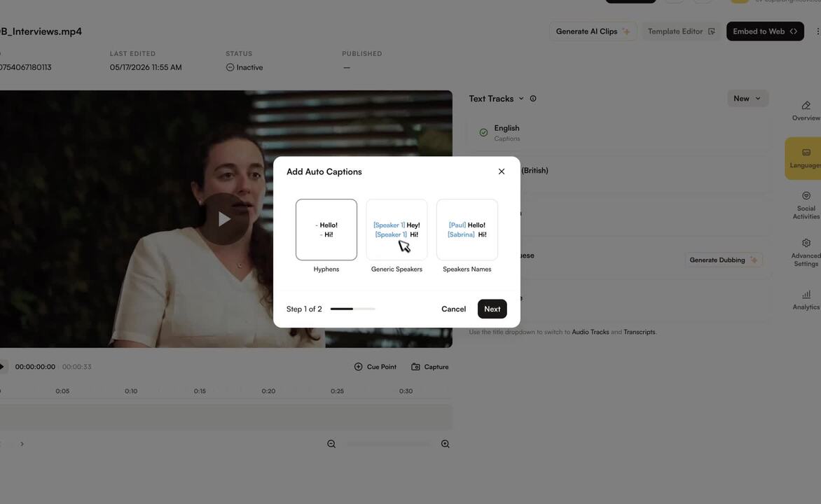
Task: Click the zoom out magnifier on timeline
Action: point(331,444)
